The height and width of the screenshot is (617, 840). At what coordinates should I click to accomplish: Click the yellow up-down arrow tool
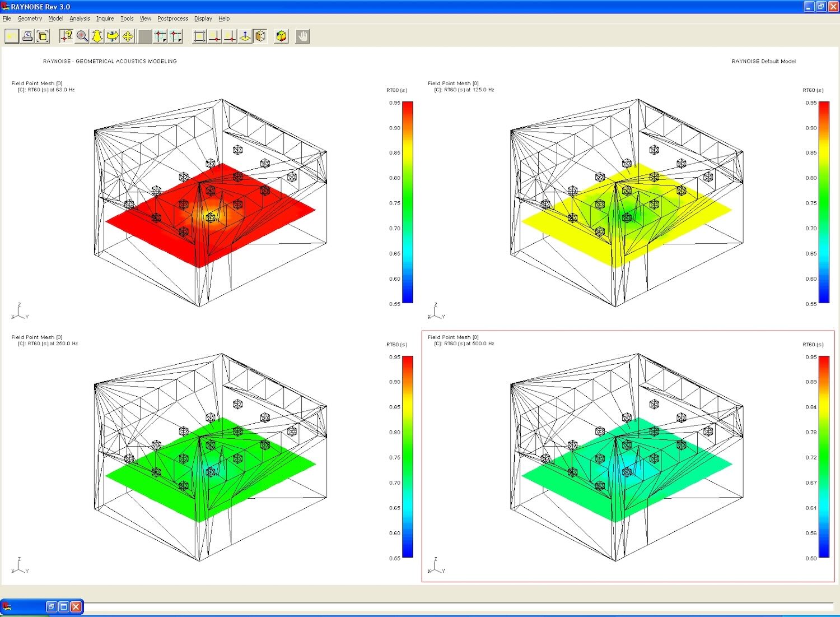pos(97,36)
